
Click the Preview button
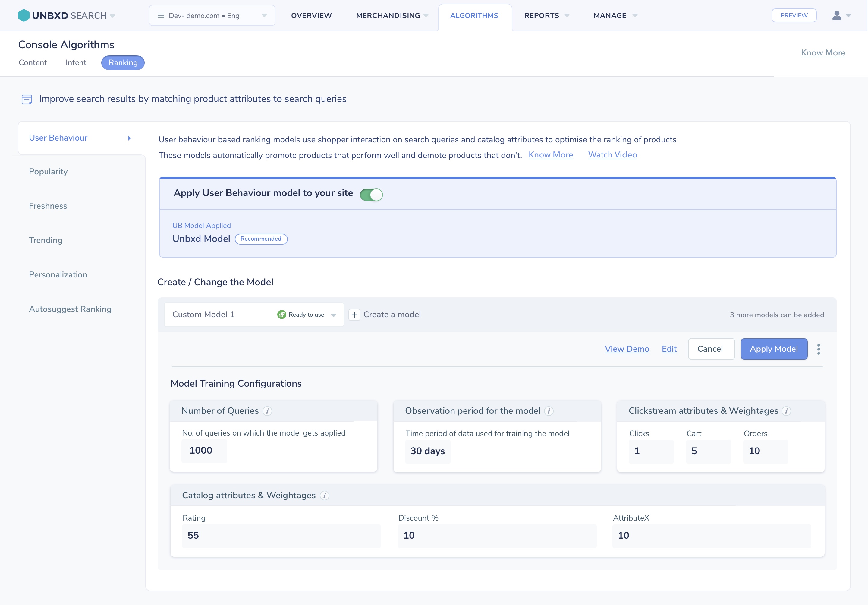(x=794, y=15)
